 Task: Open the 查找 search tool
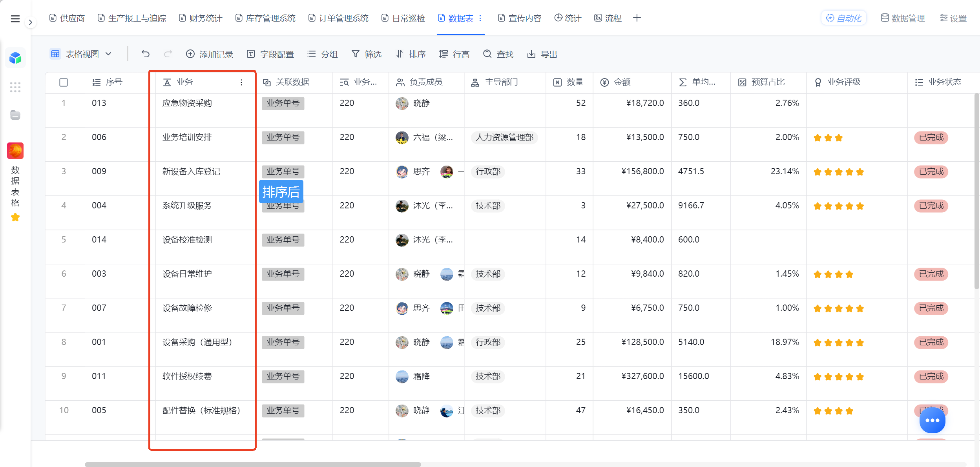pyautogui.click(x=498, y=54)
